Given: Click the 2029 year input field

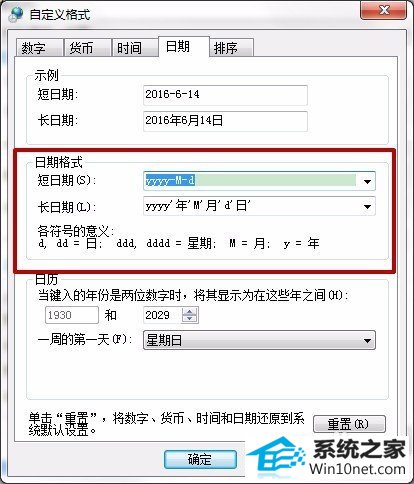Looking at the screenshot, I should tap(163, 315).
